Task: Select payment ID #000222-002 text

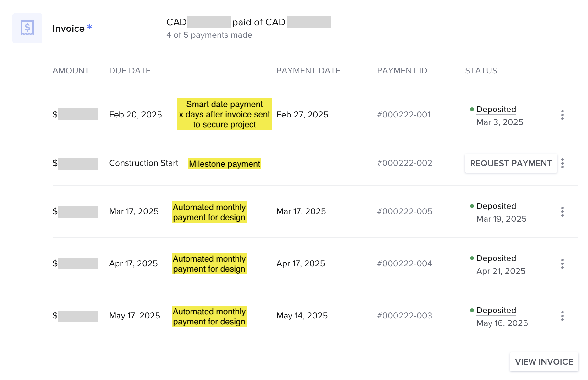Action: click(x=405, y=163)
